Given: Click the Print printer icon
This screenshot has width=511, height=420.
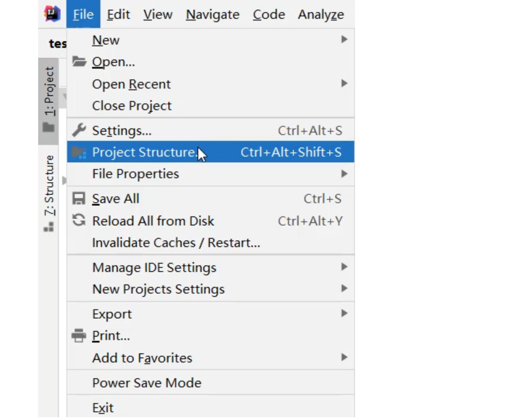Looking at the screenshot, I should click(79, 335).
